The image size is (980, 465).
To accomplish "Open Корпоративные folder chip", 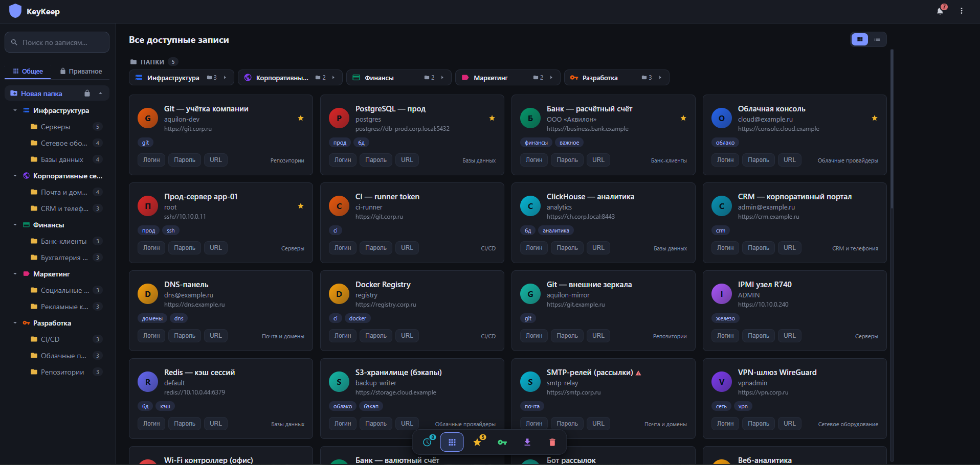I will tap(289, 78).
